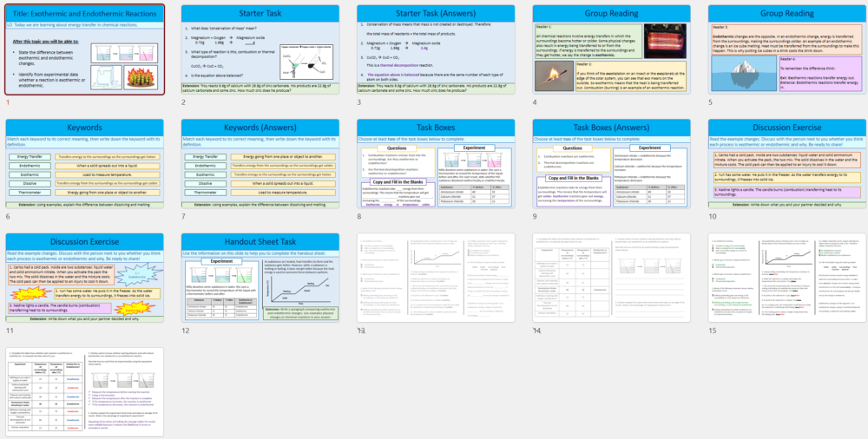Select slide 15 handout answers page
This screenshot has height=439, width=868.
[x=787, y=278]
